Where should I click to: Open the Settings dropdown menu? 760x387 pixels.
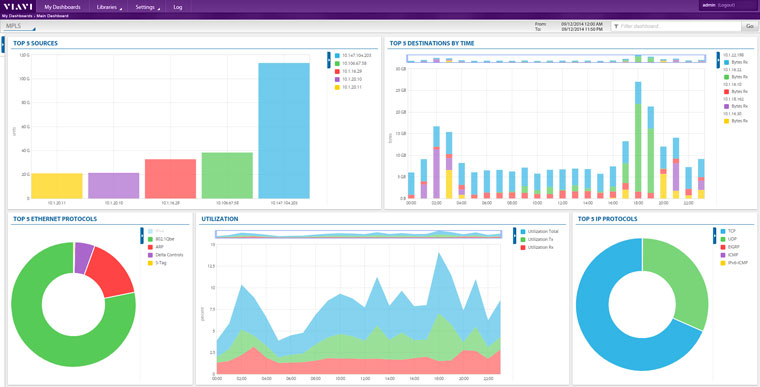click(147, 7)
